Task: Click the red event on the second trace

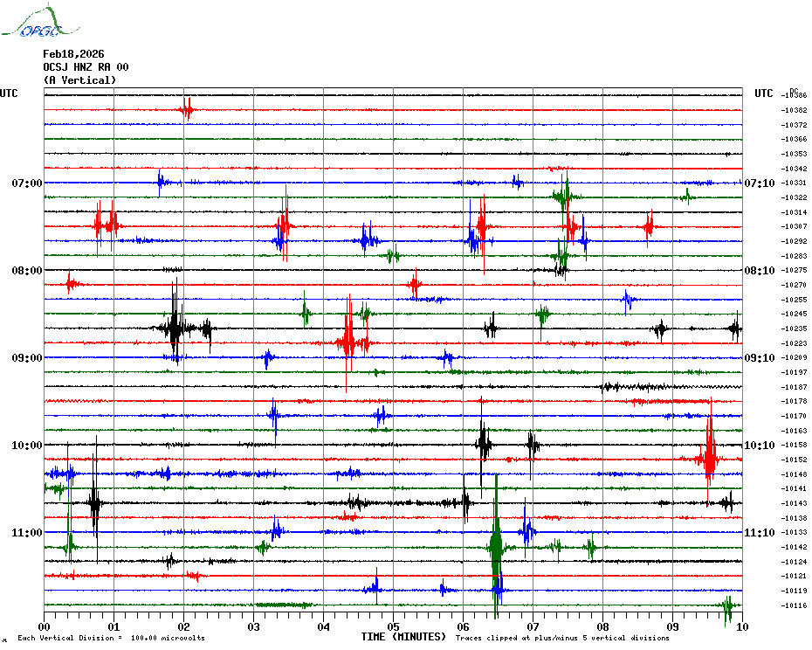Action: click(x=185, y=110)
